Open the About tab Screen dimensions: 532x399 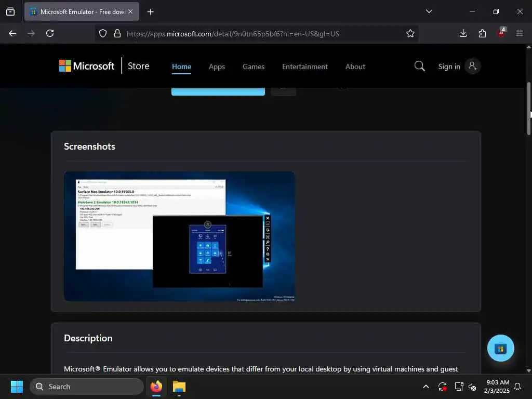tap(355, 66)
